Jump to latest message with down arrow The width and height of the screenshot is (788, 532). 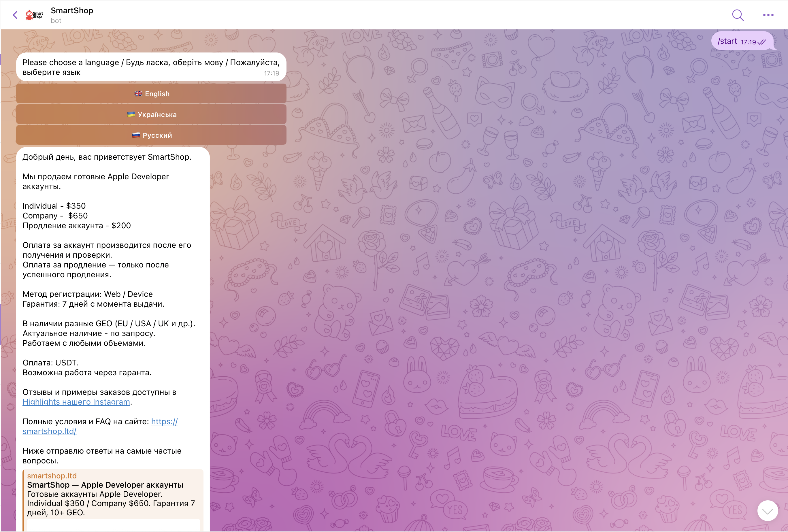(x=767, y=511)
